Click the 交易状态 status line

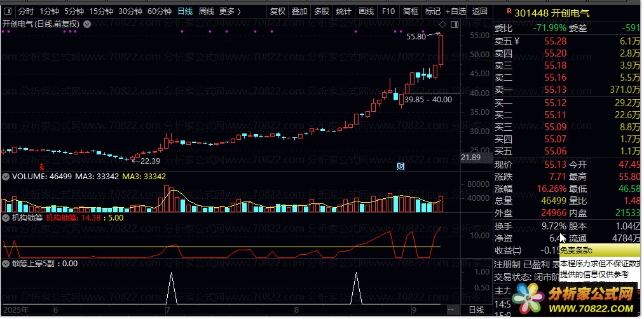tap(527, 277)
